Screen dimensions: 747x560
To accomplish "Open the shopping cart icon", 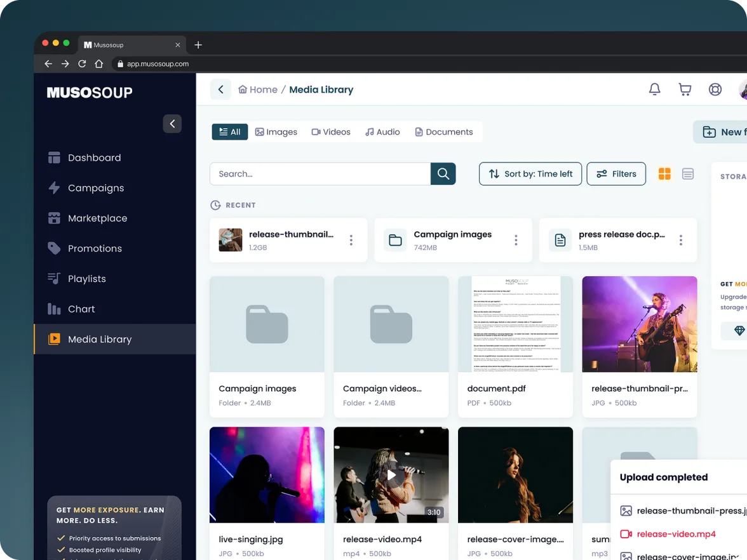I will (685, 89).
